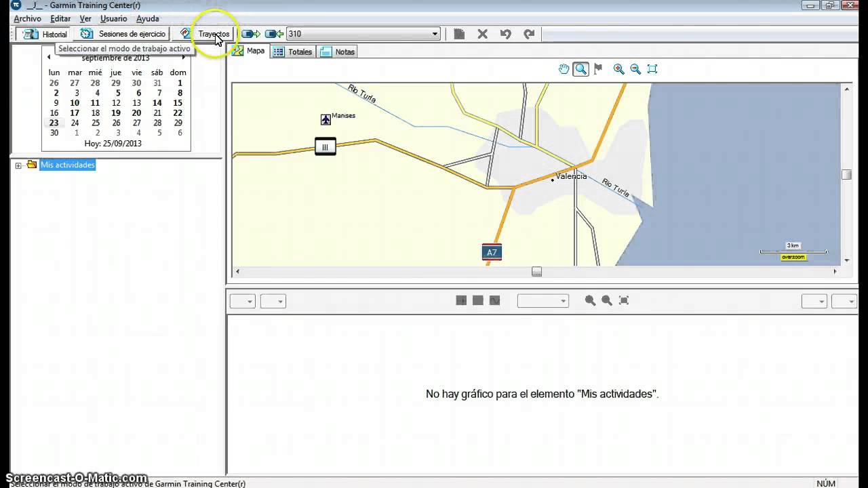Click the graph wave line icon

pyautogui.click(x=494, y=300)
